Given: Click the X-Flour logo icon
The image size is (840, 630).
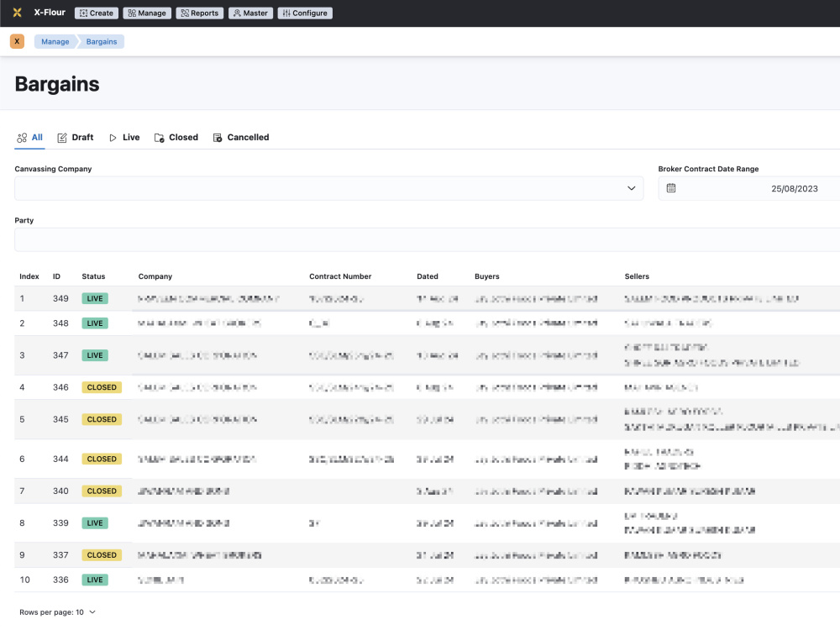Looking at the screenshot, I should click(x=17, y=13).
